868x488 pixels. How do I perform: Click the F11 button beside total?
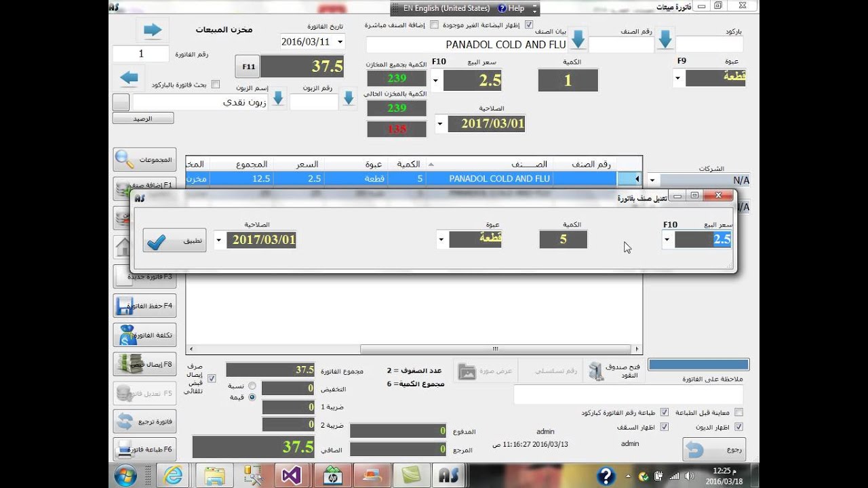point(248,66)
